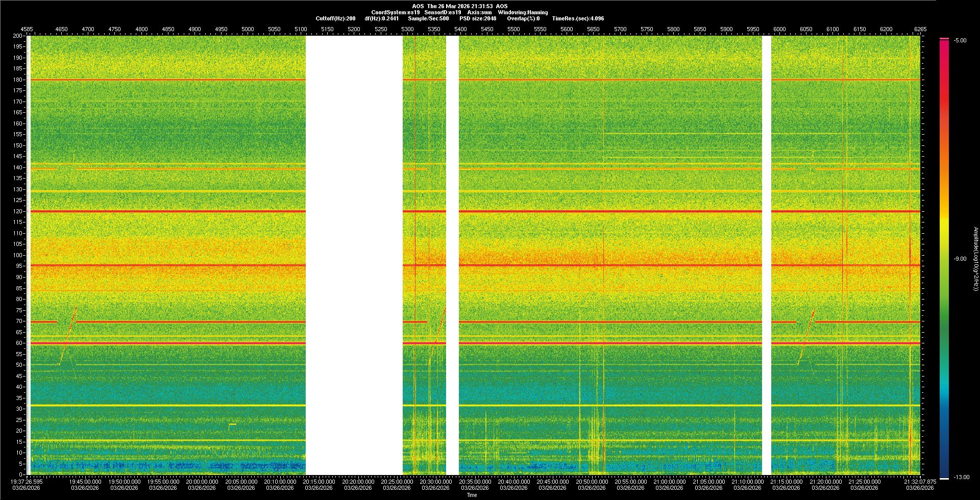
Task: Click the Time axis title at bottom
Action: [472, 495]
